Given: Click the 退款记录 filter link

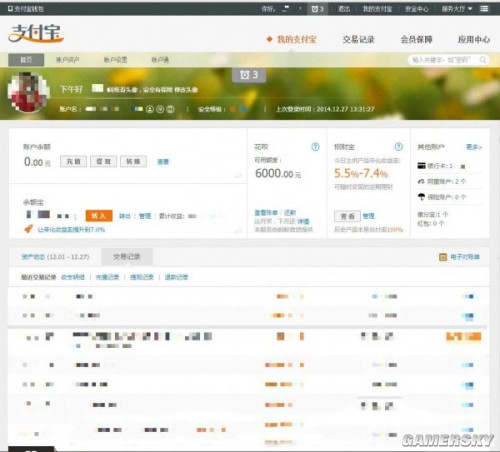Looking at the screenshot, I should coord(176,277).
